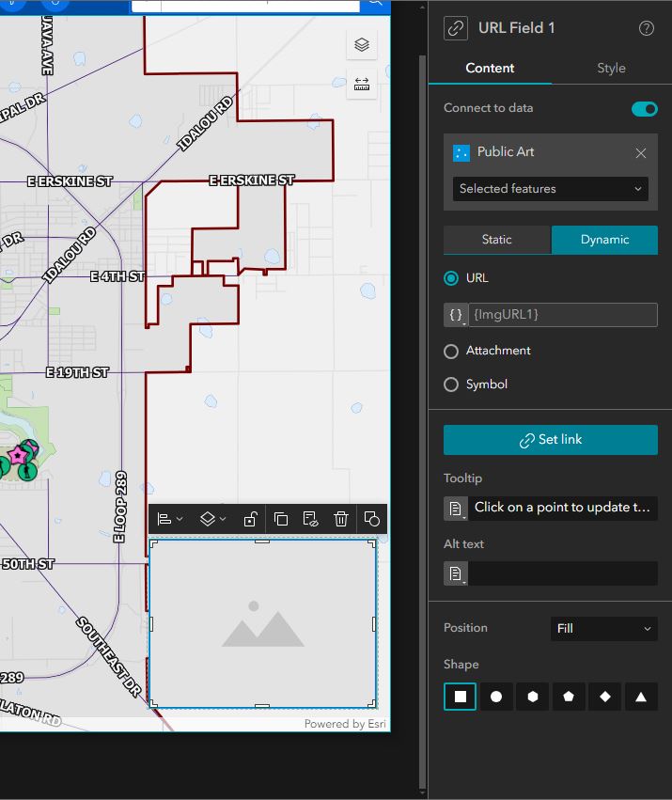Click the Alt text source icon

(x=456, y=573)
